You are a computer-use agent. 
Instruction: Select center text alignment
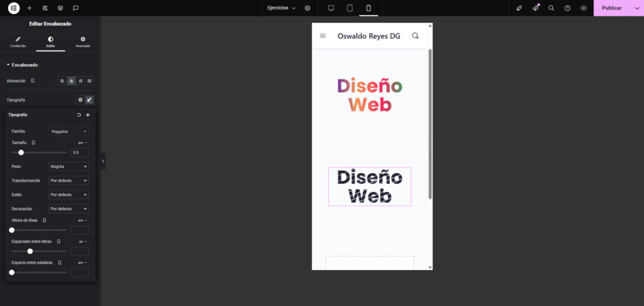click(72, 81)
